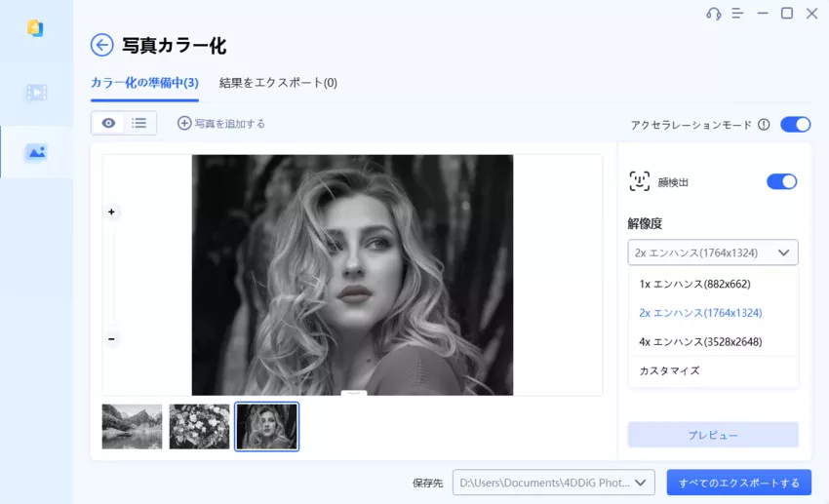Click すべてのエクスポートする button
The height and width of the screenshot is (504, 829).
pyautogui.click(x=738, y=483)
